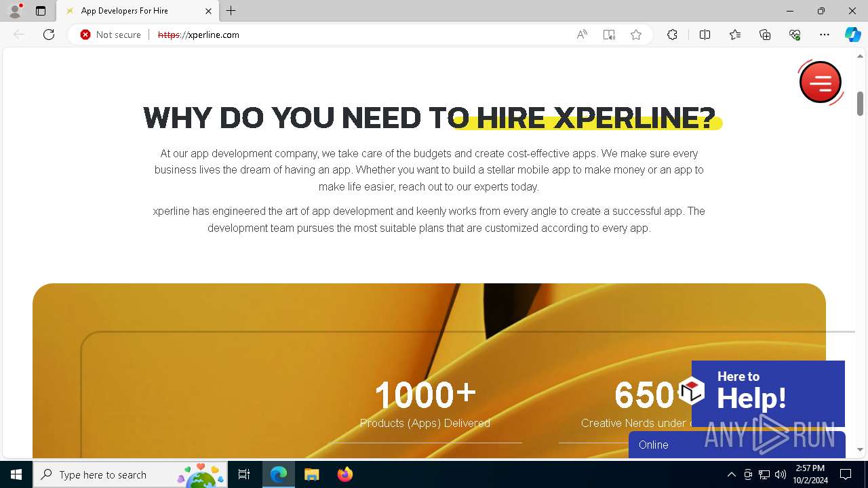The width and height of the screenshot is (868, 488).
Task: Open the Favorites list icon
Action: [x=735, y=35]
